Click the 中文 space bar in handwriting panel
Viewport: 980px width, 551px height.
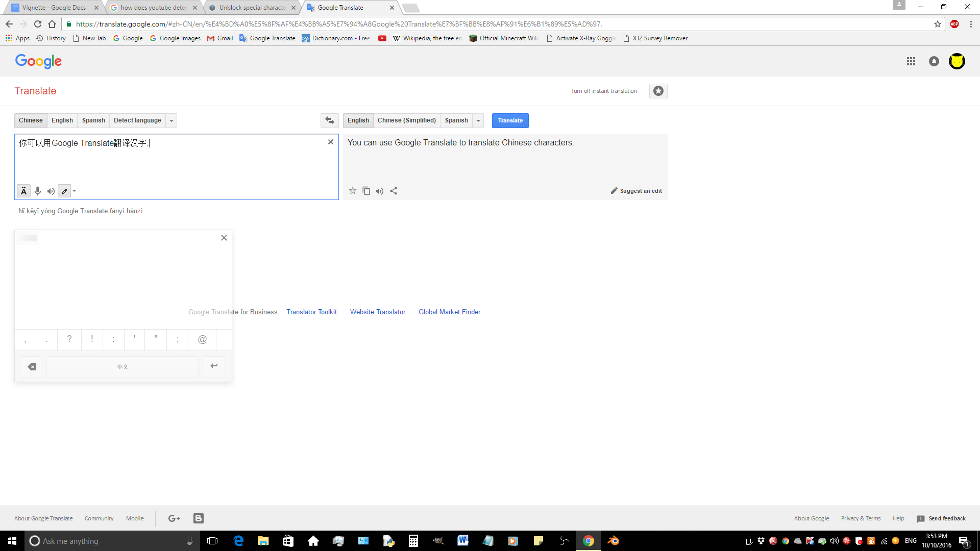pos(122,366)
